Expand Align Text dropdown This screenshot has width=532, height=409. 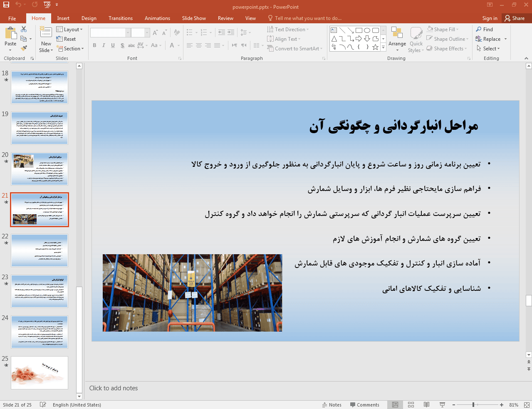284,39
